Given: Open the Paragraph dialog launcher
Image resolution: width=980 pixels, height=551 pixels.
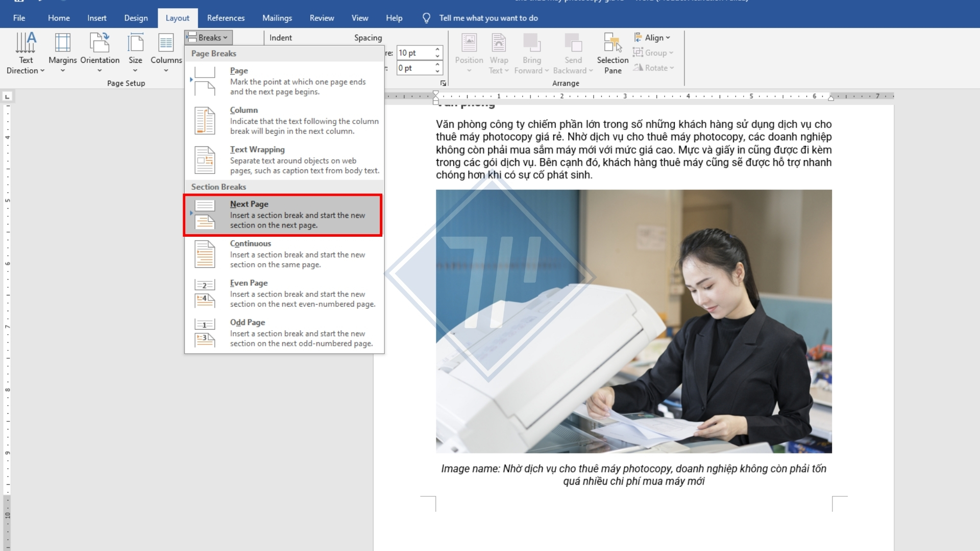Looking at the screenshot, I should coord(443,83).
